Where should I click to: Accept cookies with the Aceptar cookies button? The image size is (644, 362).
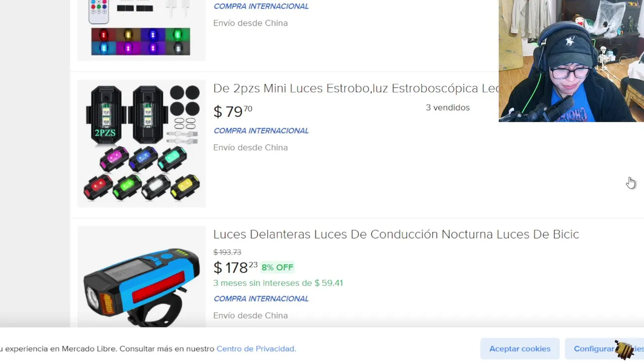pyautogui.click(x=520, y=348)
